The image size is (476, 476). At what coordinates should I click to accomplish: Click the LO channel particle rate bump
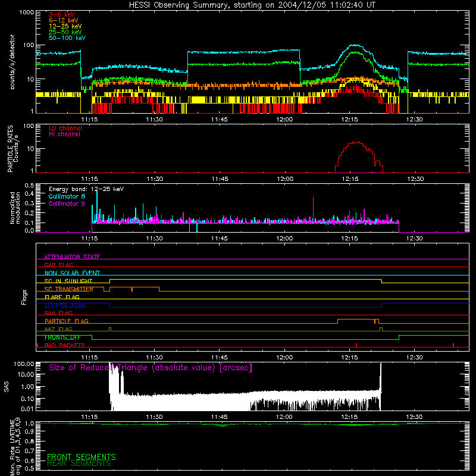358,156
